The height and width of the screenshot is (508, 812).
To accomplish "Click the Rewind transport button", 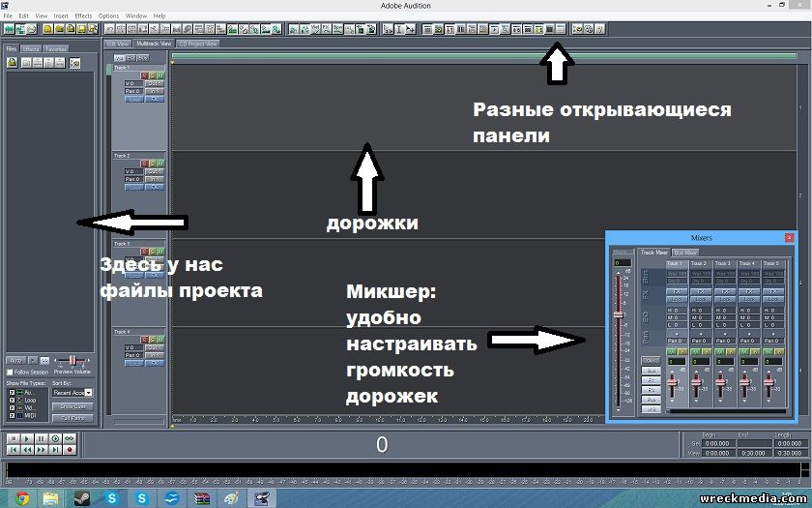I will pos(27,450).
